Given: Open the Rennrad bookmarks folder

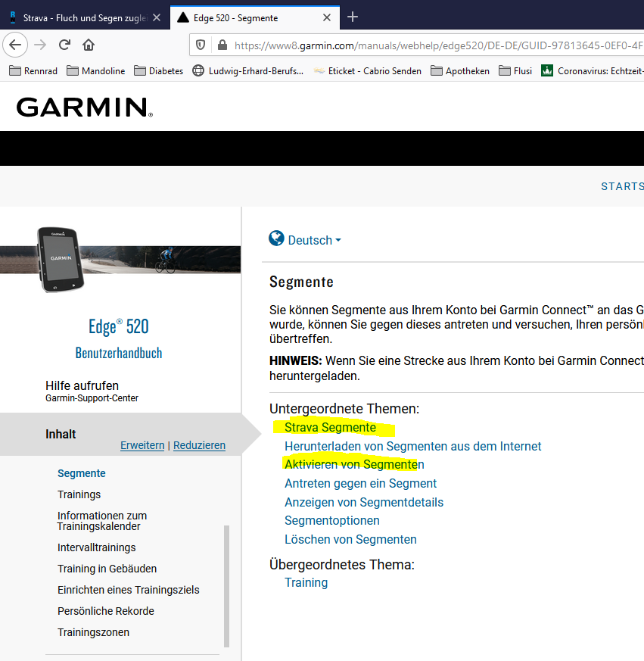Looking at the screenshot, I should (34, 71).
